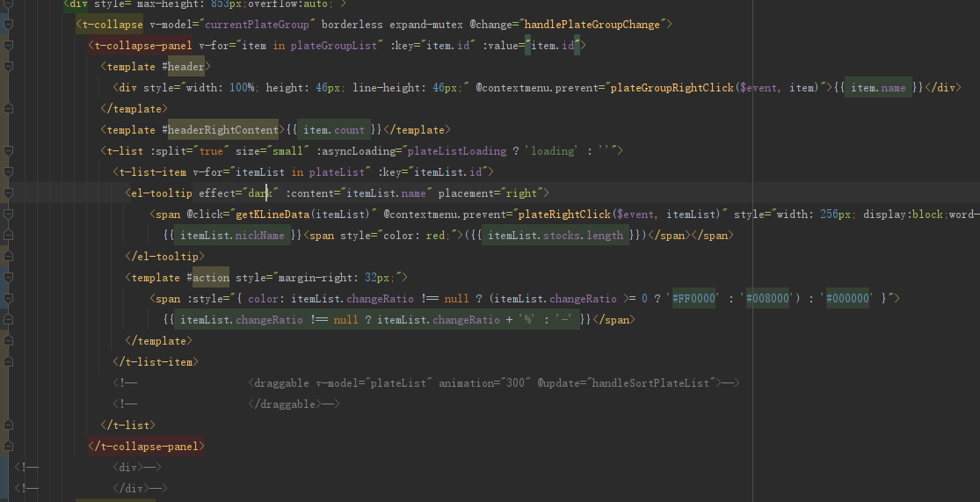This screenshot has width=980, height=502.
Task: Click the closing /t-list tag
Action: point(127,426)
